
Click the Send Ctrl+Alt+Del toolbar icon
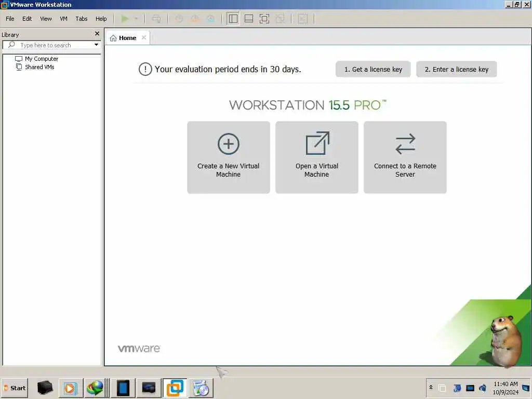pyautogui.click(x=156, y=19)
